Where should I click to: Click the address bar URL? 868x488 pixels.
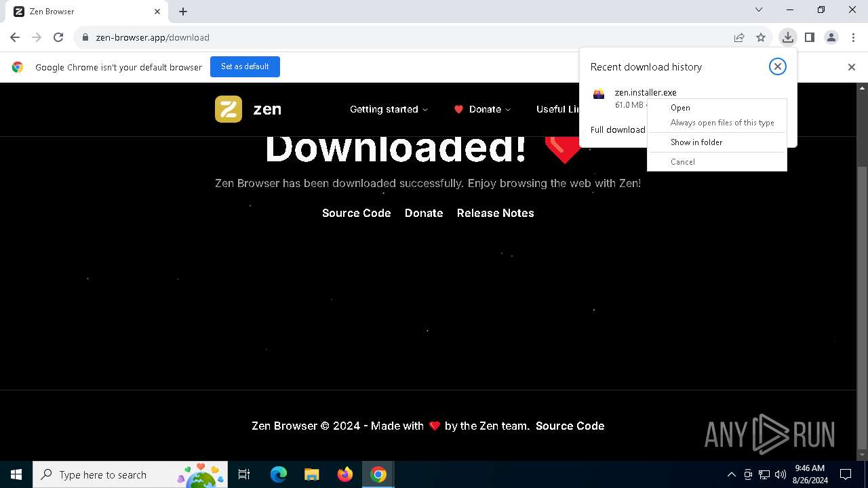coord(153,37)
